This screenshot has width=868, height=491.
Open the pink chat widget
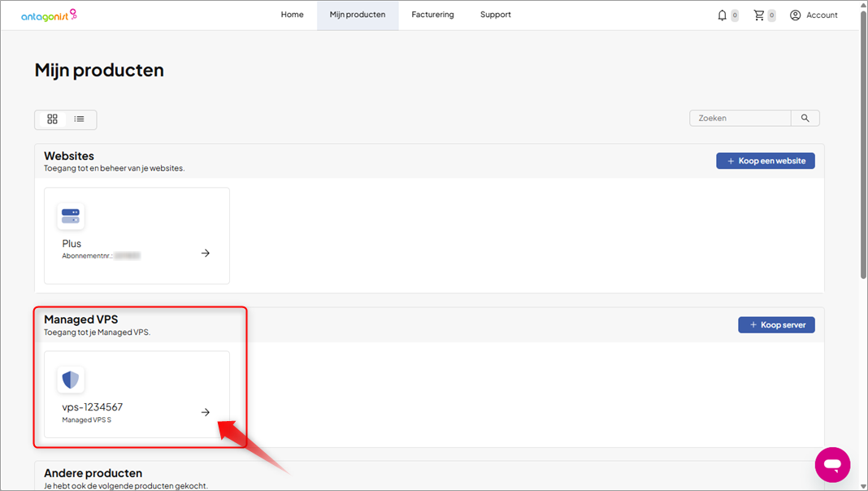pos(832,464)
